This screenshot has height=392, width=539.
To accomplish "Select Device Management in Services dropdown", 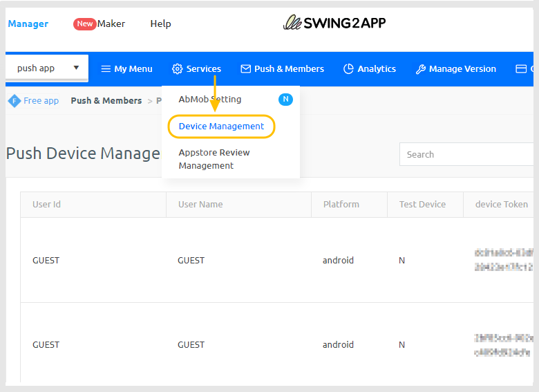I will 221,127.
